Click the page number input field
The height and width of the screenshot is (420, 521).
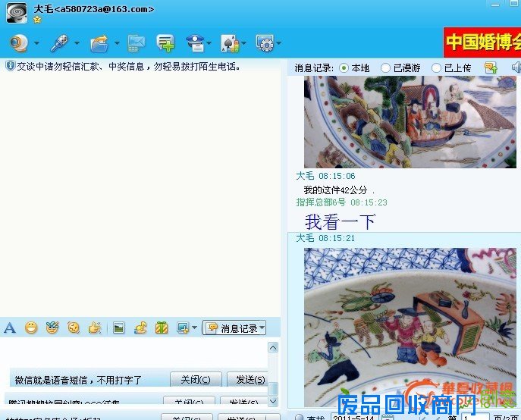click(475, 417)
